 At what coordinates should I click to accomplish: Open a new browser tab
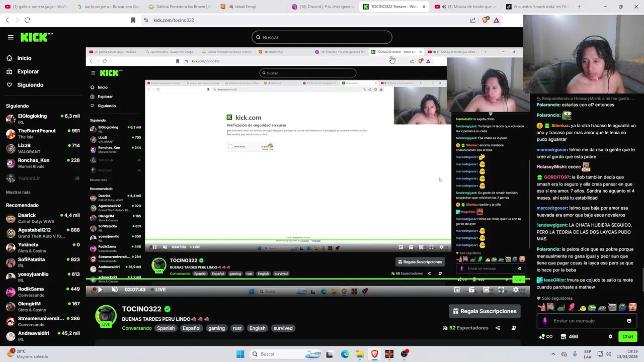[579, 7]
